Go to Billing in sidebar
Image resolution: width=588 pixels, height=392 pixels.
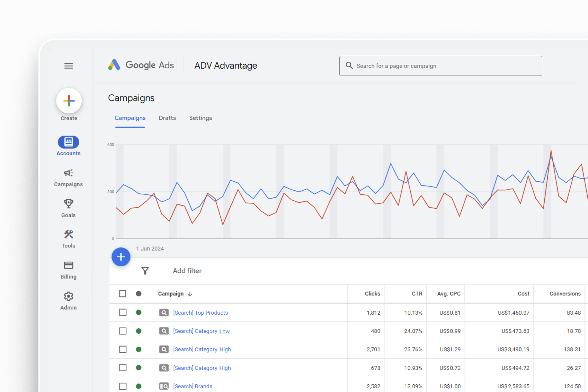coord(69,265)
